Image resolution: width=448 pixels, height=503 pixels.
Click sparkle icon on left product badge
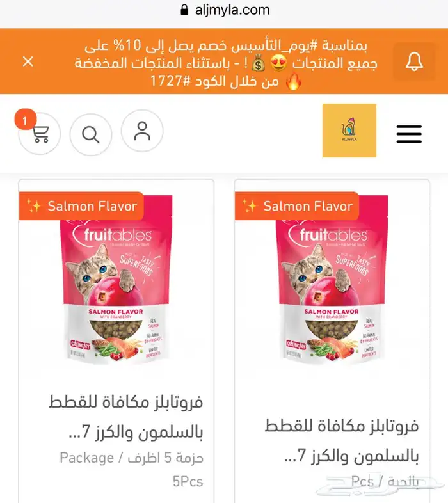pos(34,205)
